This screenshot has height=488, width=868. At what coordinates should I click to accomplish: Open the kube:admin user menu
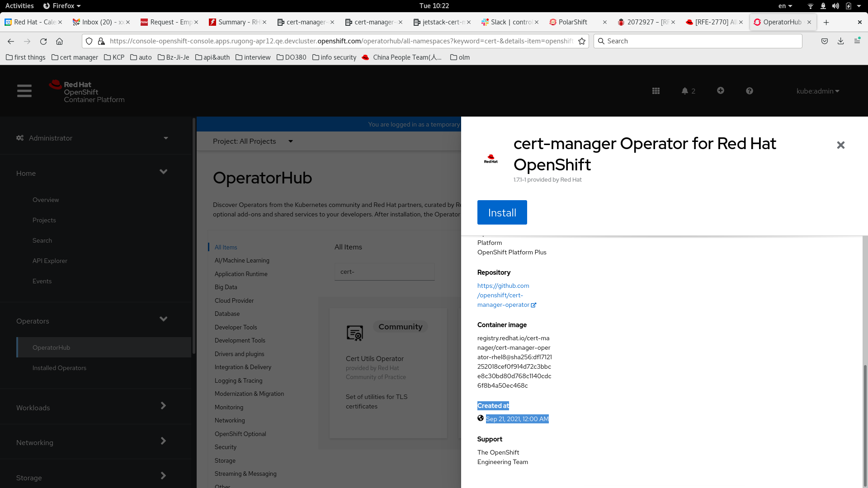tap(817, 91)
